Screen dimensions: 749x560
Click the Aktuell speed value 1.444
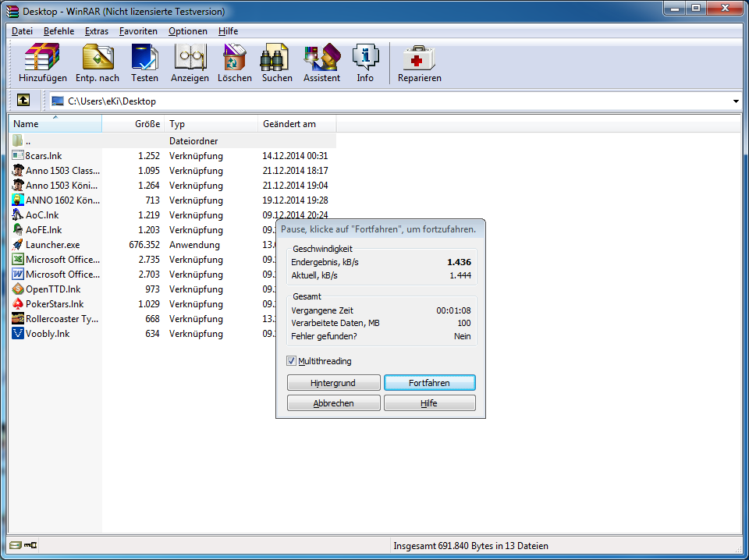pyautogui.click(x=460, y=275)
